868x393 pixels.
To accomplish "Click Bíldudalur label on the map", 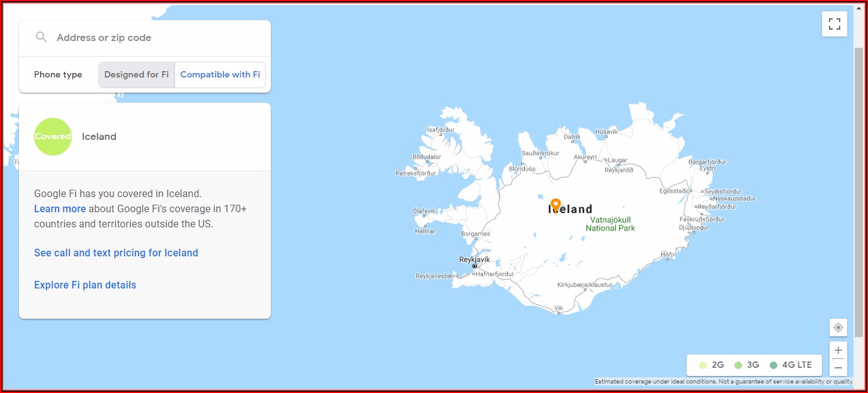I will coord(426,157).
